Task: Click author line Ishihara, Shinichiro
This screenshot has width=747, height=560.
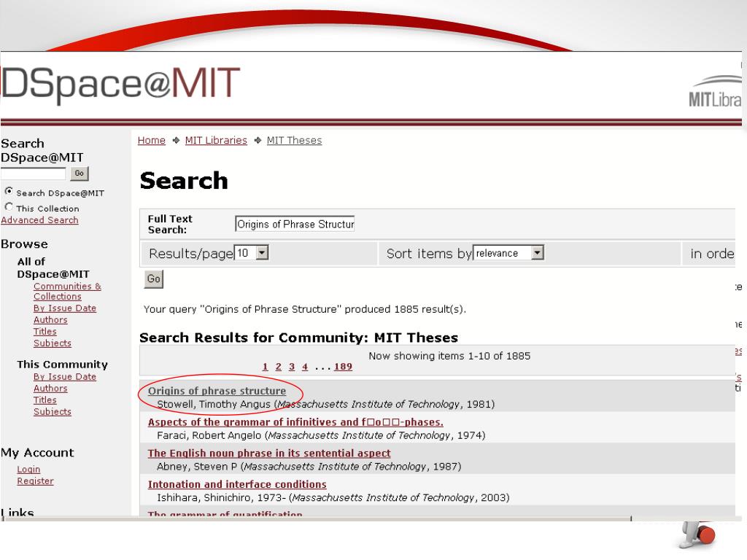Action: point(333,497)
